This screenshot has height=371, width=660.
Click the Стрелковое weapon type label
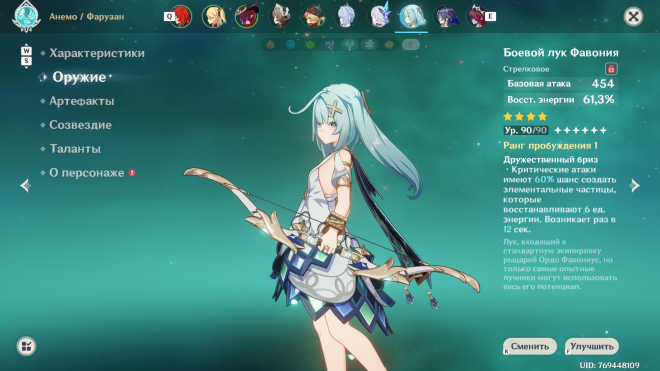pos(526,69)
